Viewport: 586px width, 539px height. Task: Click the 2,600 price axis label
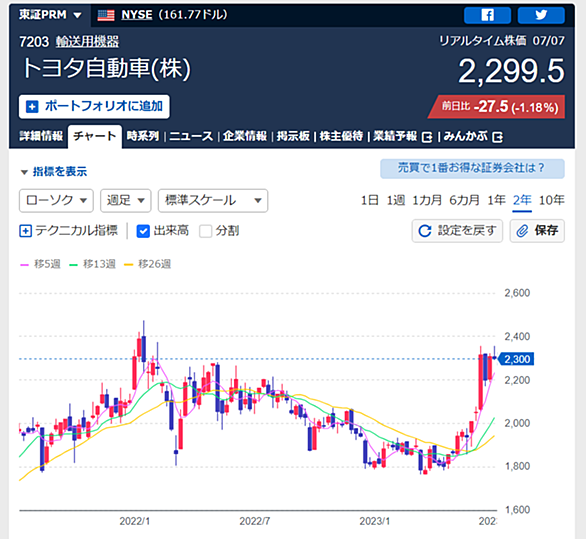pyautogui.click(x=517, y=293)
